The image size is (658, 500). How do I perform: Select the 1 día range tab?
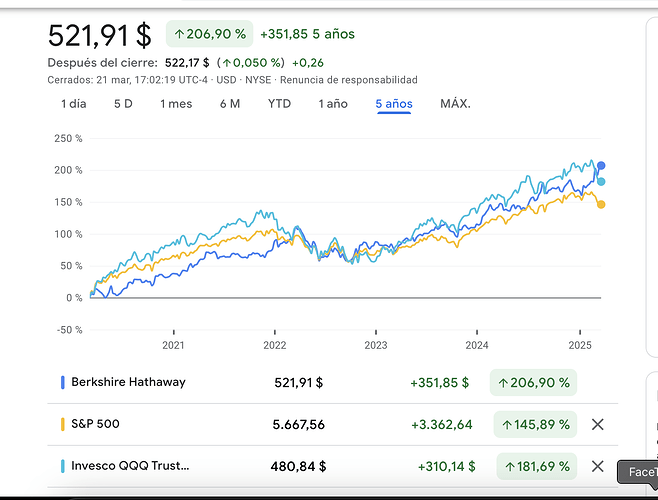click(74, 104)
